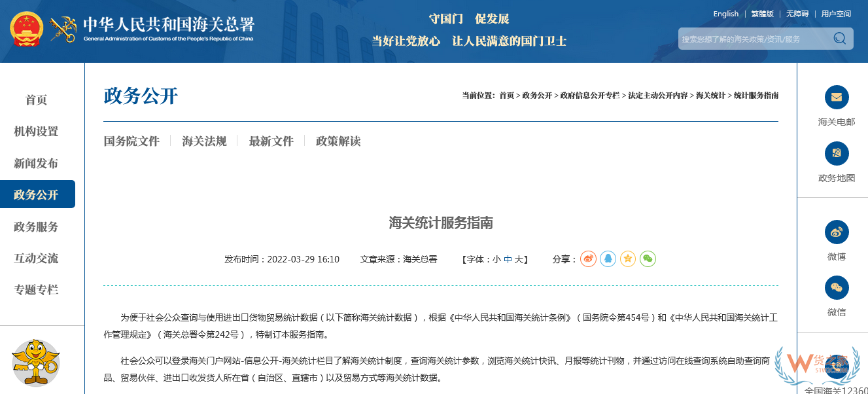
Task: Open 用户空间 in the top bar
Action: (835, 13)
